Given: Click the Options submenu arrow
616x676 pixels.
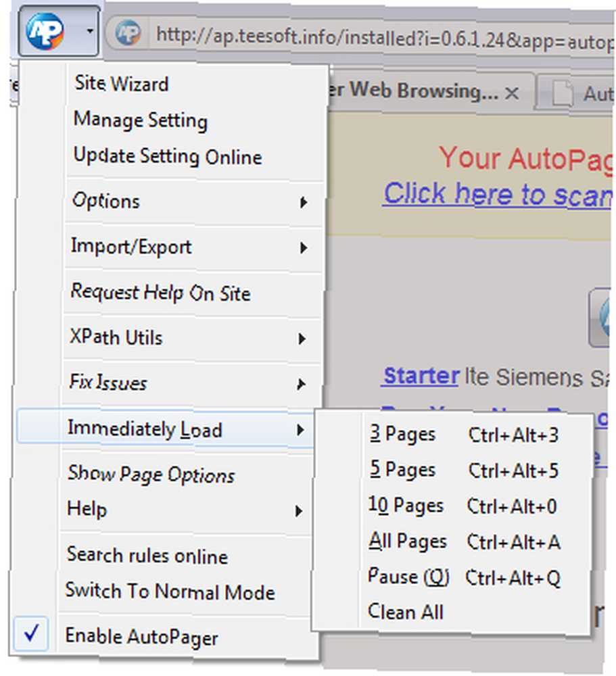Looking at the screenshot, I should coord(304,202).
